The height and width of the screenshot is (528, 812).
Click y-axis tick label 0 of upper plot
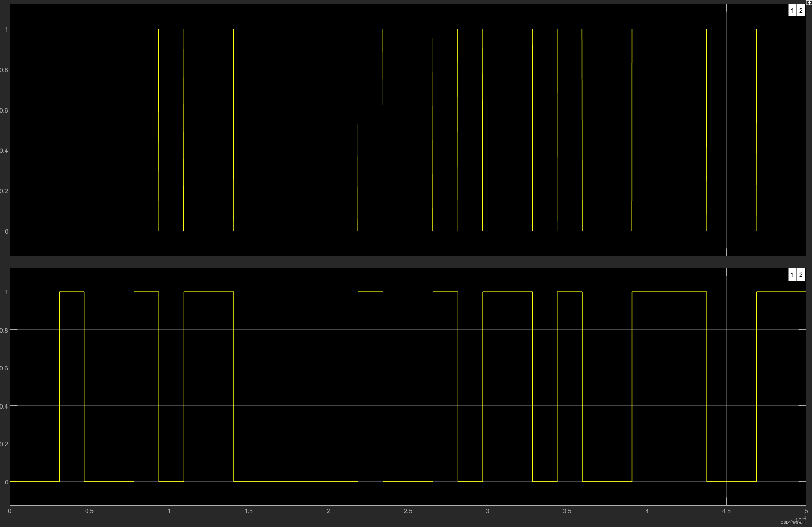point(6,231)
